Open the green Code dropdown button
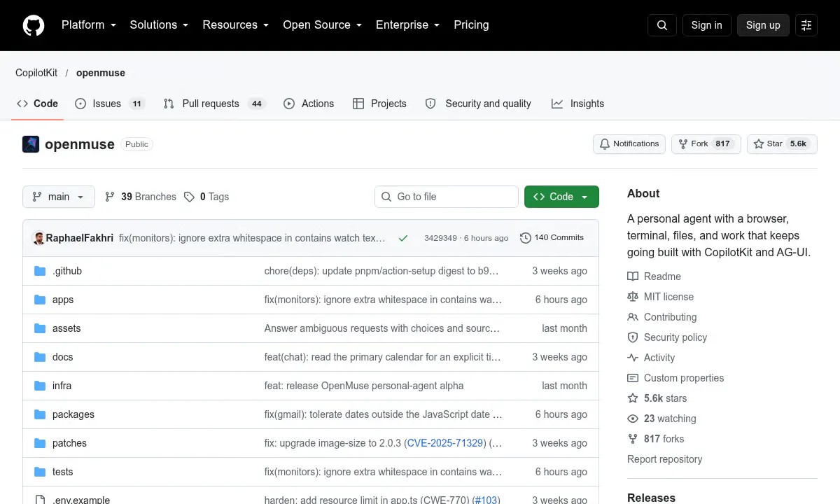This screenshot has width=840, height=504. 561,197
